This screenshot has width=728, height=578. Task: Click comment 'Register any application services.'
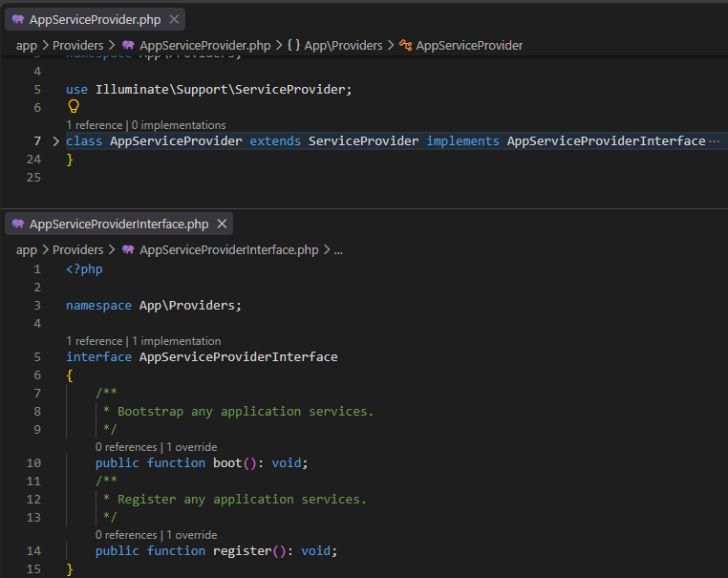(x=242, y=499)
